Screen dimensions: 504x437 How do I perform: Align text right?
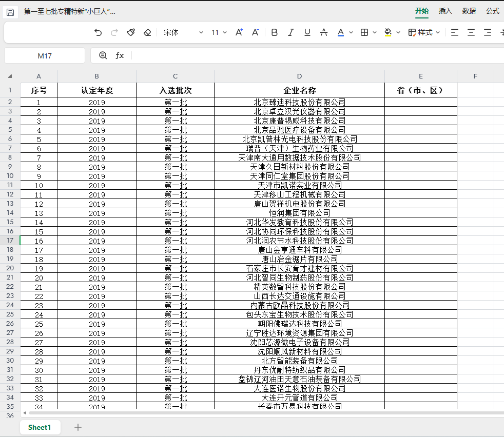point(488,32)
